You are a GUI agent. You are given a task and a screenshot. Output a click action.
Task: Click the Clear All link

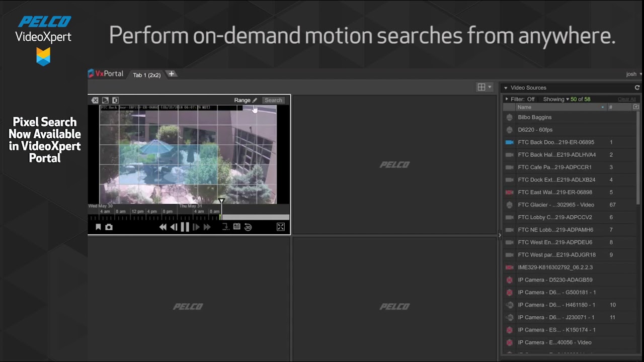click(x=626, y=100)
